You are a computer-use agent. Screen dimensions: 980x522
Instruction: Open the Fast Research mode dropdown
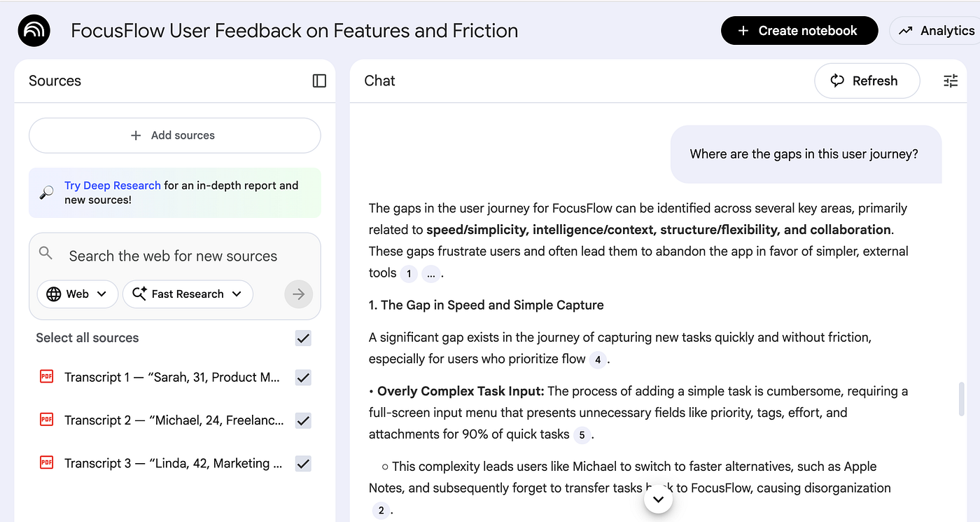(187, 294)
